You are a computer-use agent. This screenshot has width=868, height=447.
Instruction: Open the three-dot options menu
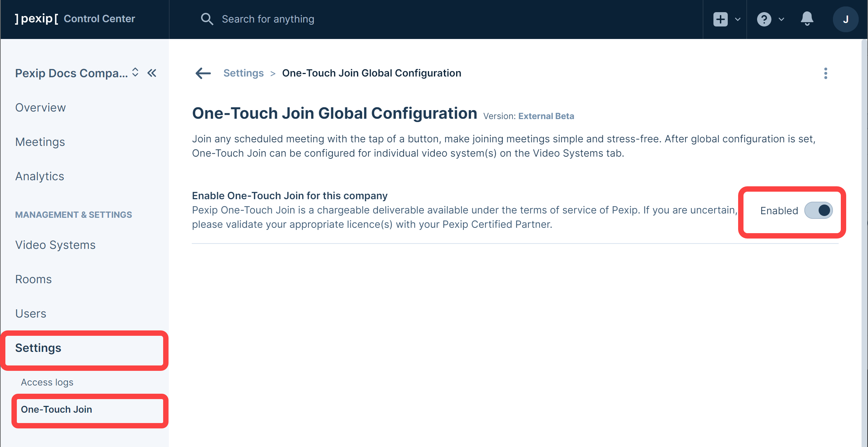pyautogui.click(x=825, y=73)
